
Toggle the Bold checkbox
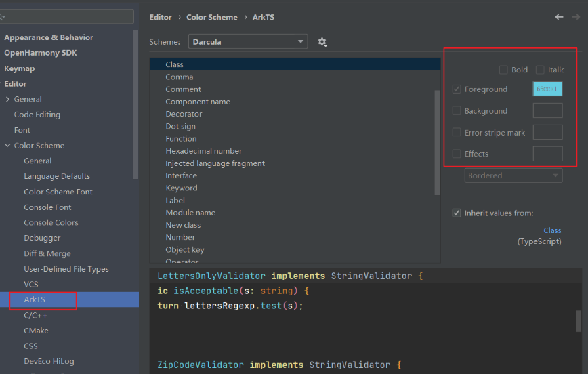click(503, 70)
